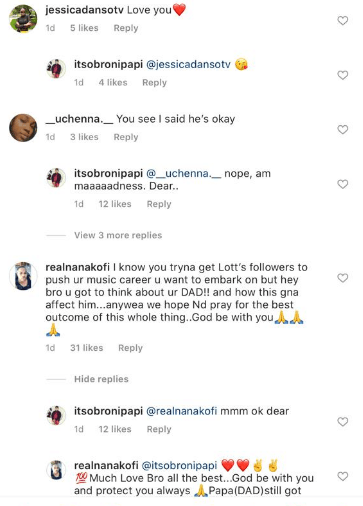Heart realnanakofi's long comment about DAD
This screenshot has height=506, width=363.
pyautogui.click(x=343, y=278)
